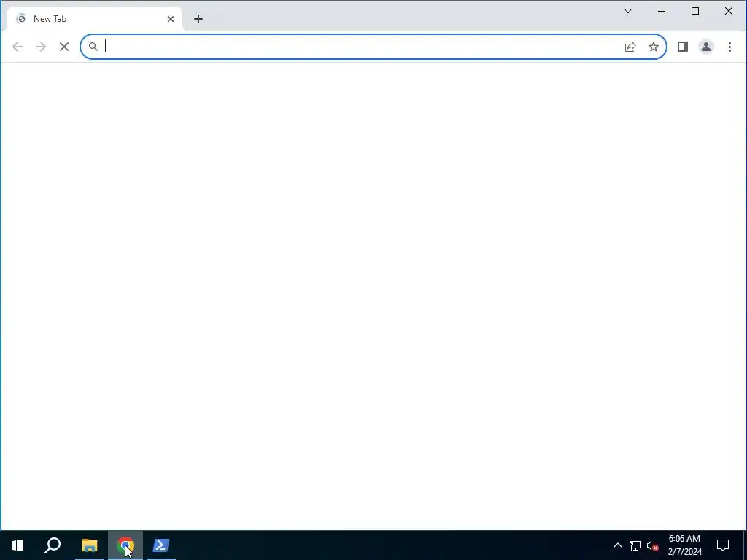
Task: Go back to the previous page
Action: (x=18, y=47)
